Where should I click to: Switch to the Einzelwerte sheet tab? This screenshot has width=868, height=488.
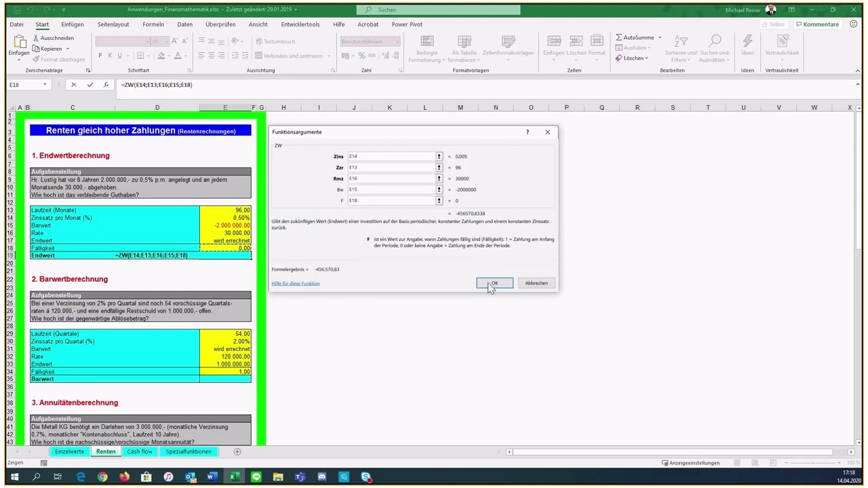tap(69, 451)
